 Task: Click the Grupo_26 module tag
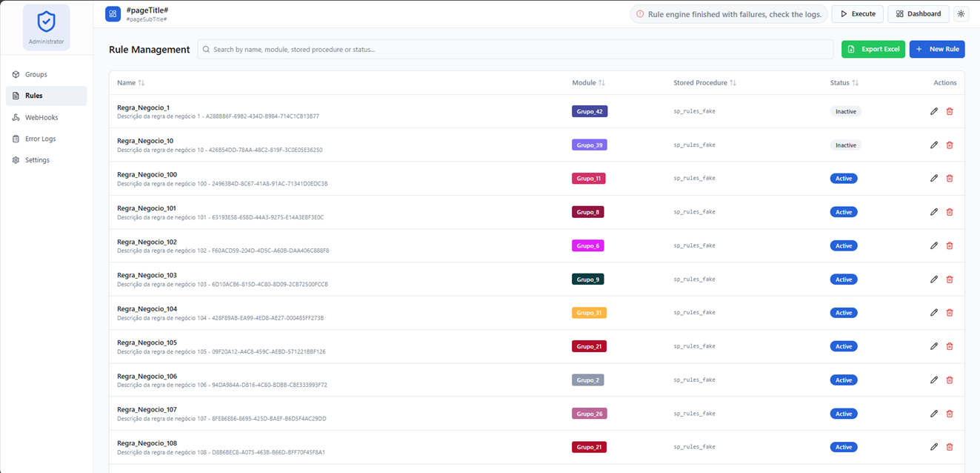(590, 414)
